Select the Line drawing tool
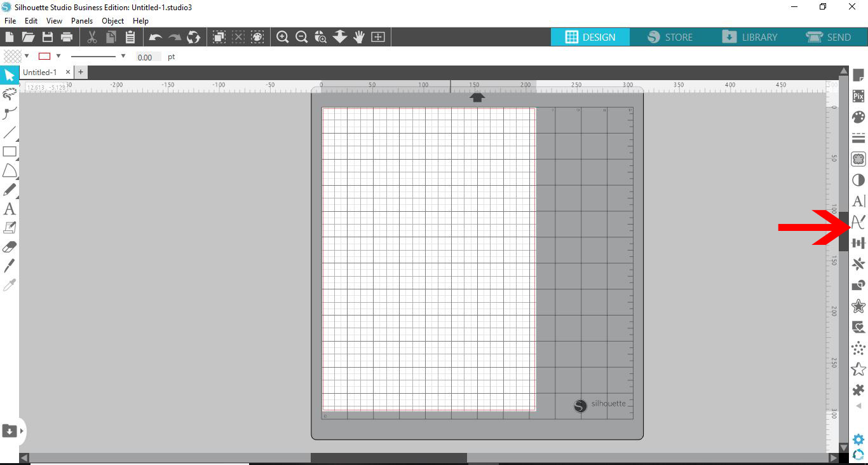The width and height of the screenshot is (868, 465). 10,132
